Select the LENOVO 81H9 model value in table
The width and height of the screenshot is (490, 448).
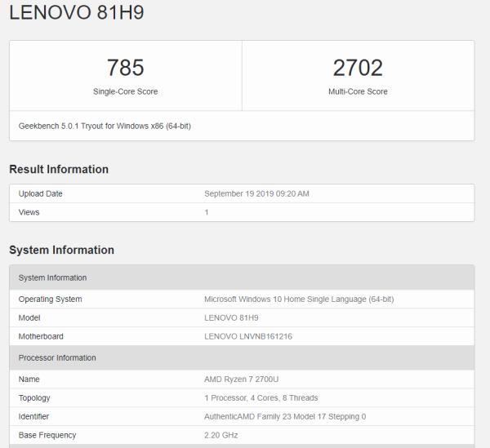tap(231, 317)
